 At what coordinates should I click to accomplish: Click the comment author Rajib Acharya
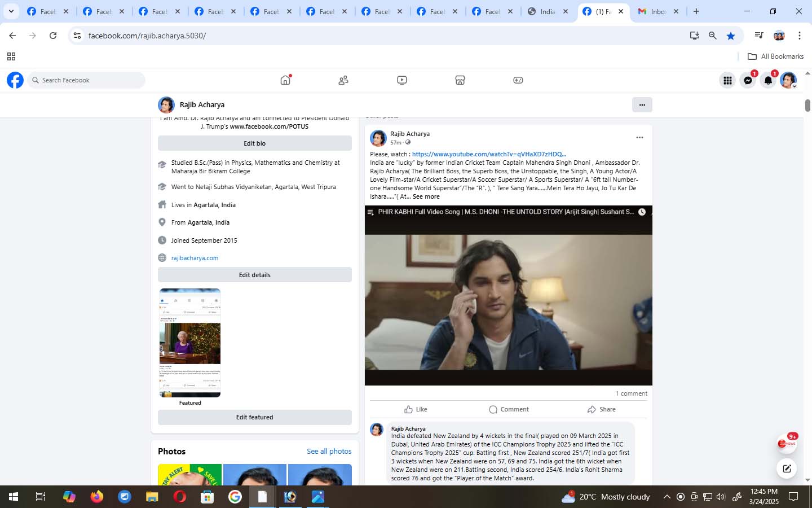pyautogui.click(x=408, y=428)
